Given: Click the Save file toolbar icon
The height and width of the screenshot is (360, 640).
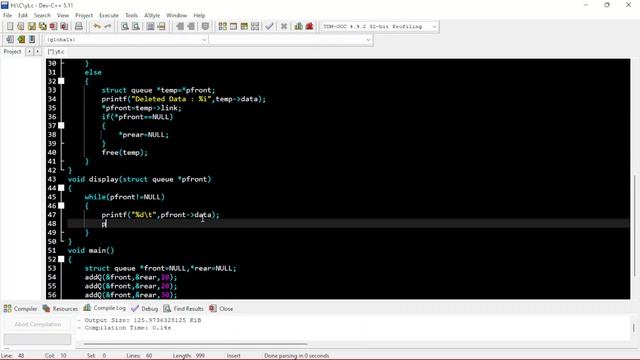Looking at the screenshot, I should pos(31,27).
